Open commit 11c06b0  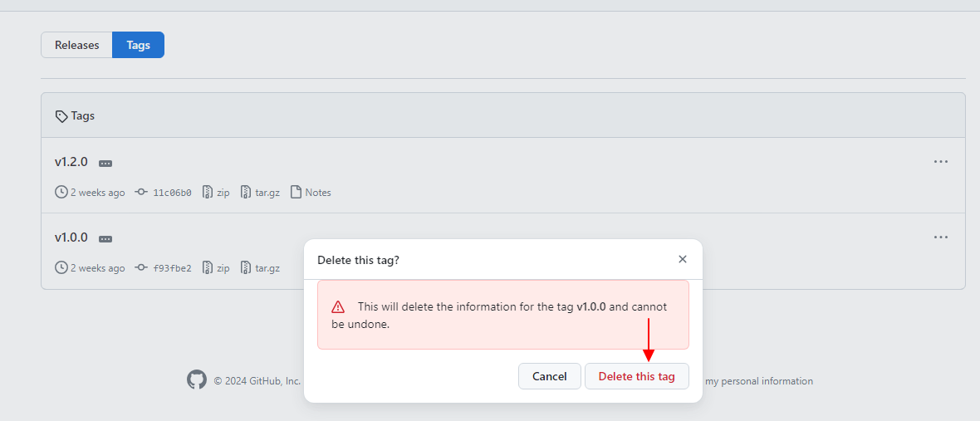[x=172, y=193]
